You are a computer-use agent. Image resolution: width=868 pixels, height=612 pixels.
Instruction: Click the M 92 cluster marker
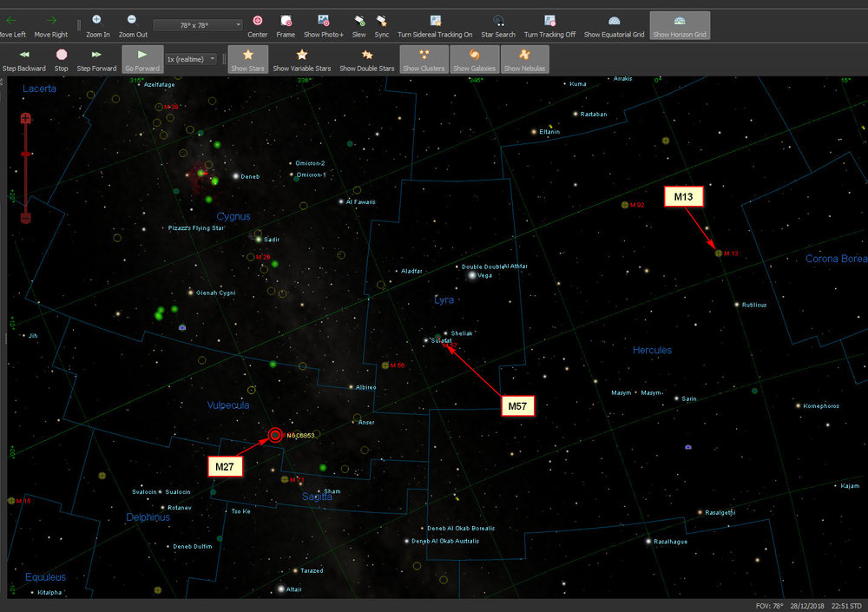coord(625,205)
